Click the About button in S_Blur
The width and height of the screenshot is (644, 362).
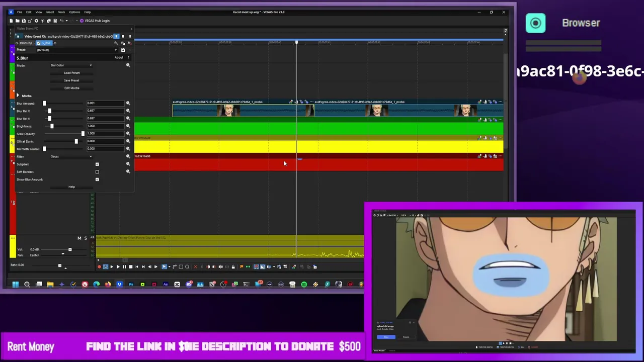coord(119,57)
